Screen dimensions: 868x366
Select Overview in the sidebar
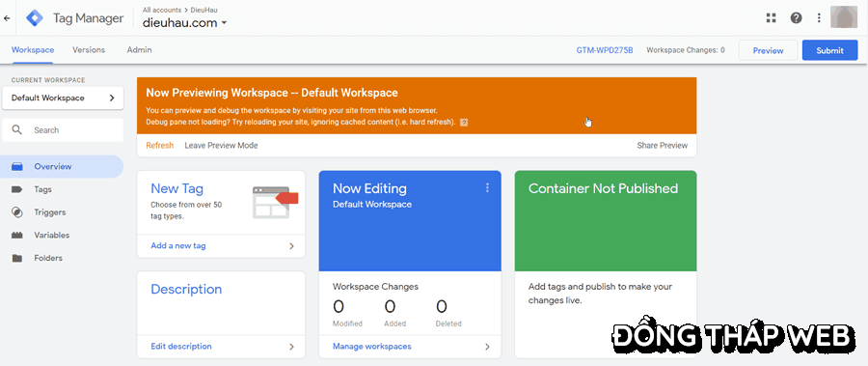tap(62, 166)
